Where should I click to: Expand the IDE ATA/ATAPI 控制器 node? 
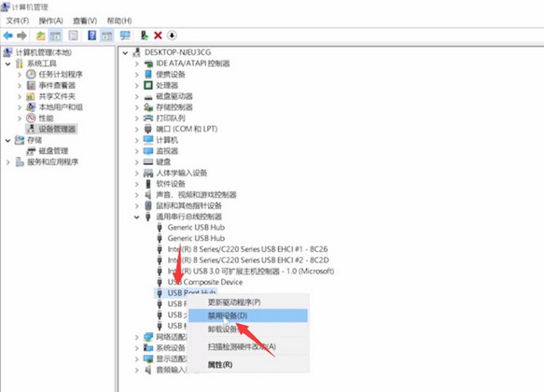coord(136,63)
